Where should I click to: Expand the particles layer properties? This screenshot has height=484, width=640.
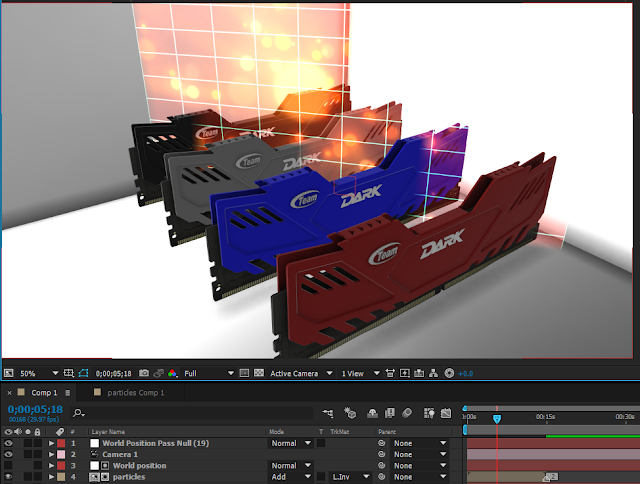(51, 477)
